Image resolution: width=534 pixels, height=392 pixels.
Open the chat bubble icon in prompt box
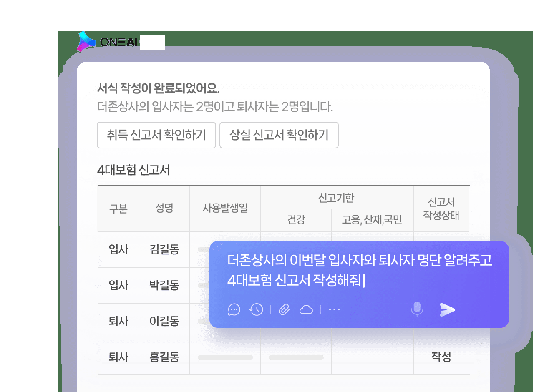234,309
